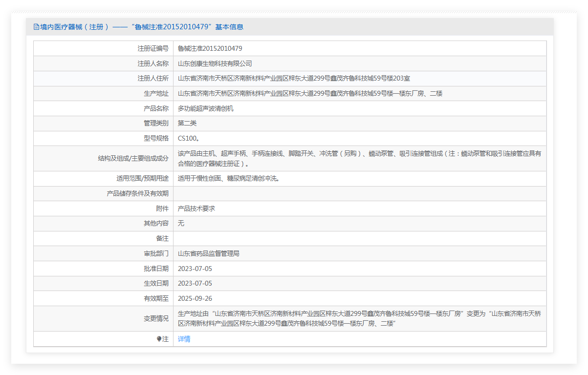Screen dimensions: 588x375
Task: Select structure description starting 该产品由主机
Action: point(360,159)
